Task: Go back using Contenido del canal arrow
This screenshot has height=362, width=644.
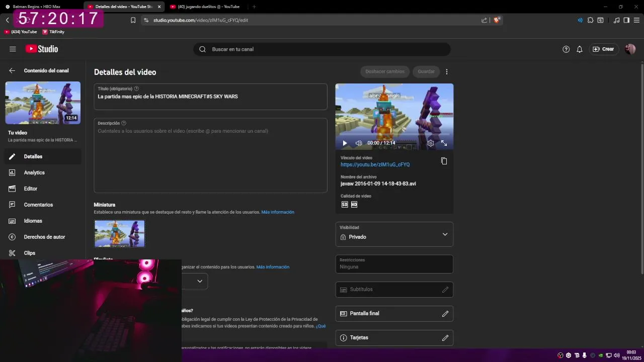Action: pyautogui.click(x=12, y=71)
